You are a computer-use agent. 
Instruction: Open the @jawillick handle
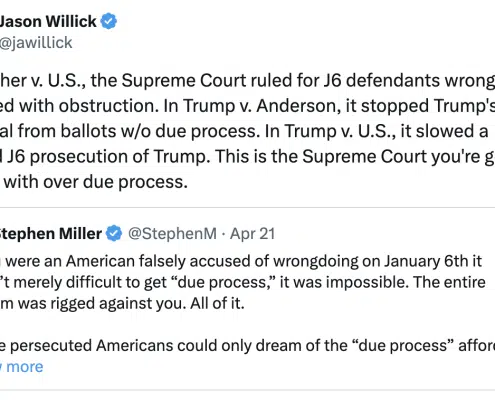[36, 43]
